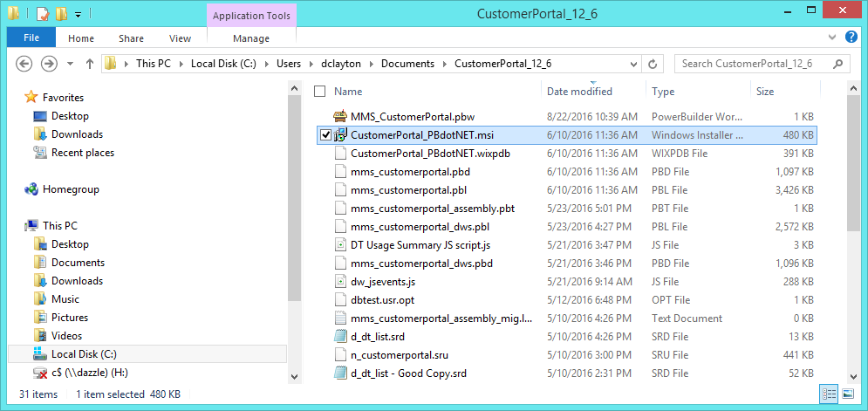Select the Favorites star icon
The height and width of the screenshot is (411, 868).
[31, 98]
